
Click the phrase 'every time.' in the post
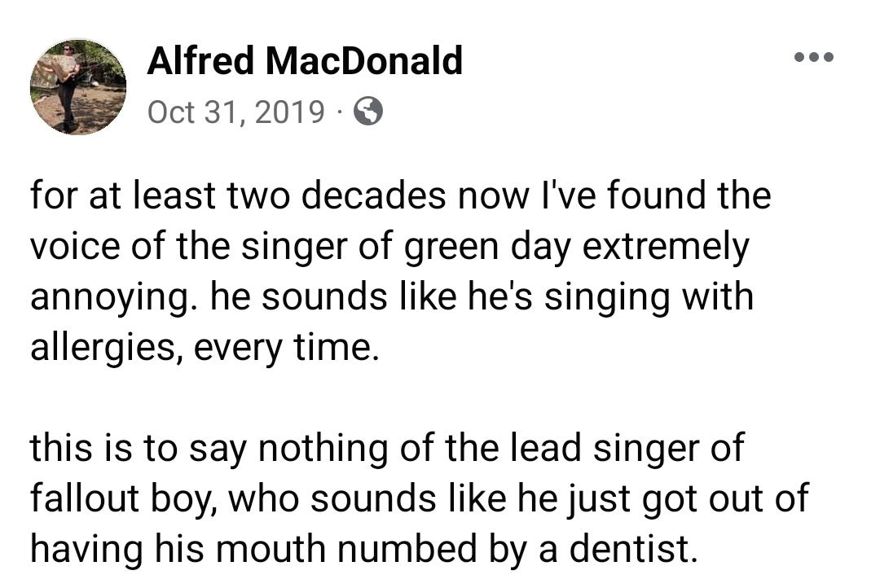tap(283, 348)
